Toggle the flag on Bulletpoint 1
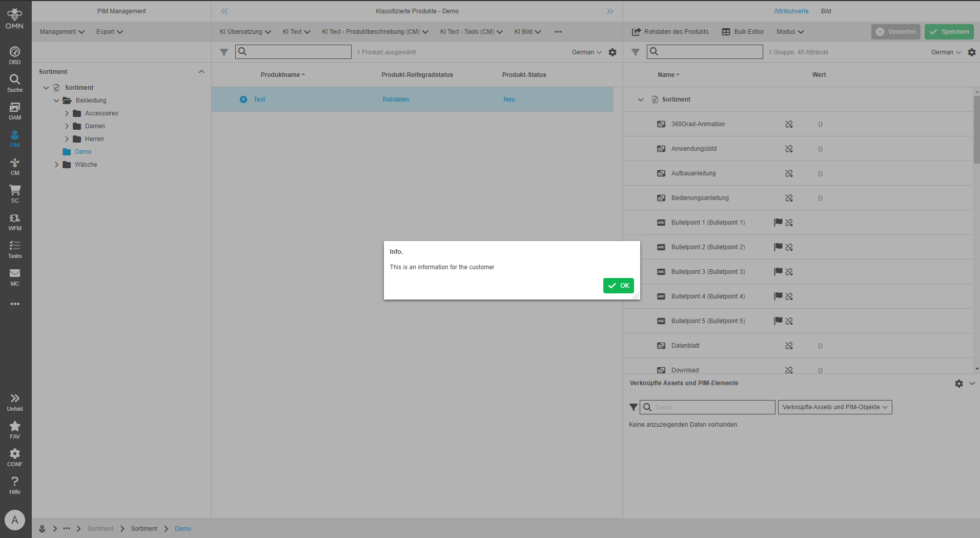 pos(778,222)
